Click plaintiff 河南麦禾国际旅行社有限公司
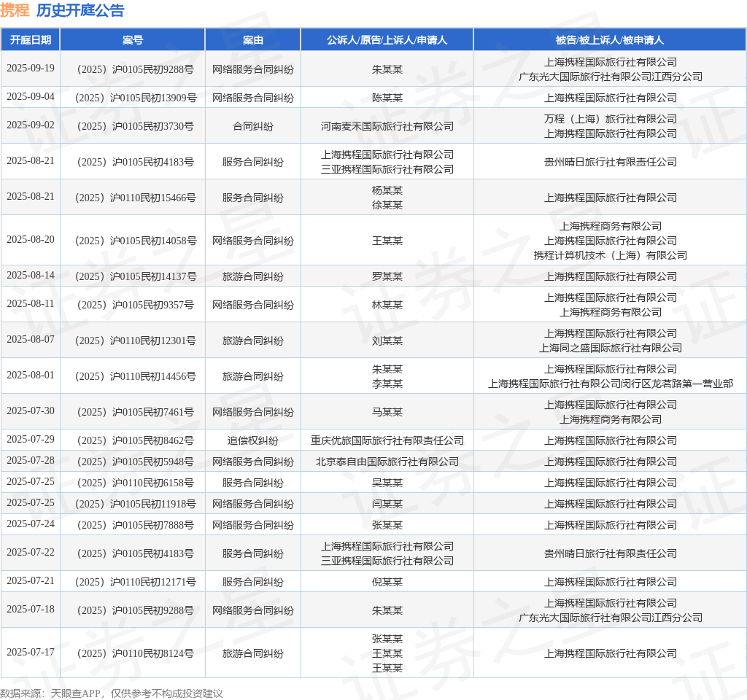 (x=387, y=126)
